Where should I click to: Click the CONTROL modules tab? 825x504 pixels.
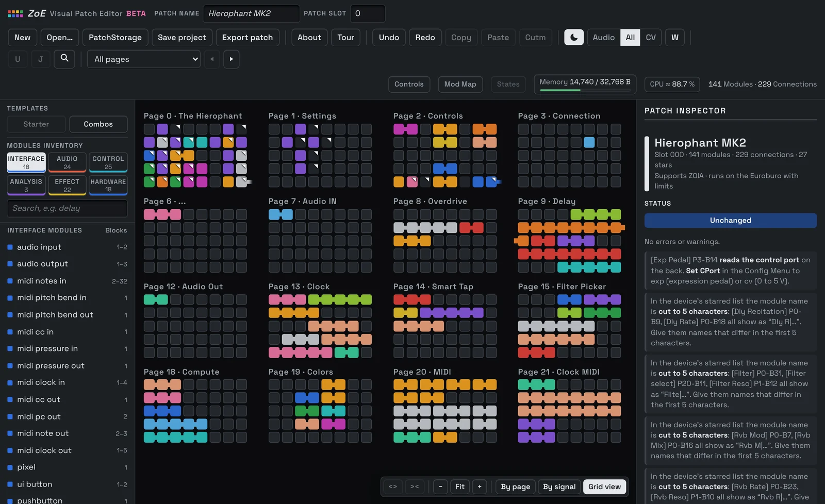(x=108, y=162)
